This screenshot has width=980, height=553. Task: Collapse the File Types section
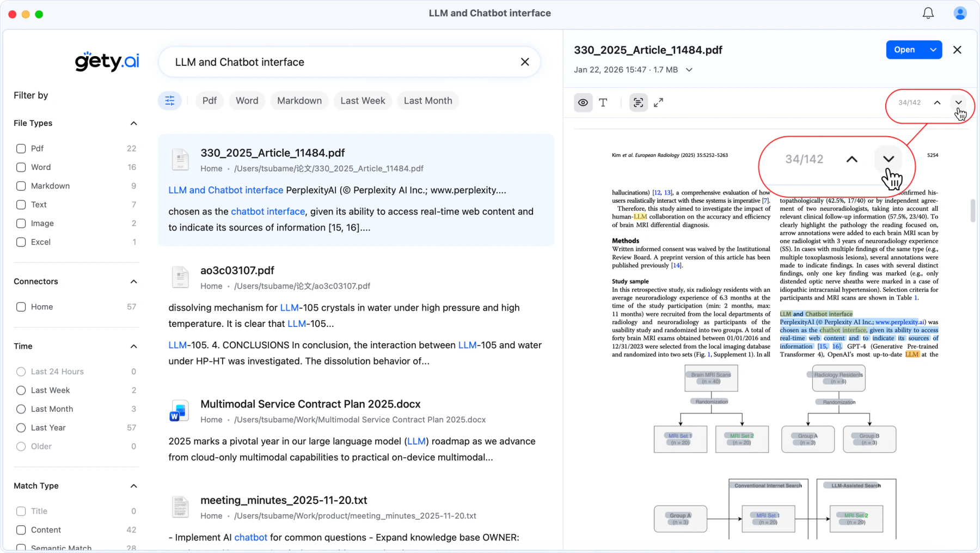point(133,123)
